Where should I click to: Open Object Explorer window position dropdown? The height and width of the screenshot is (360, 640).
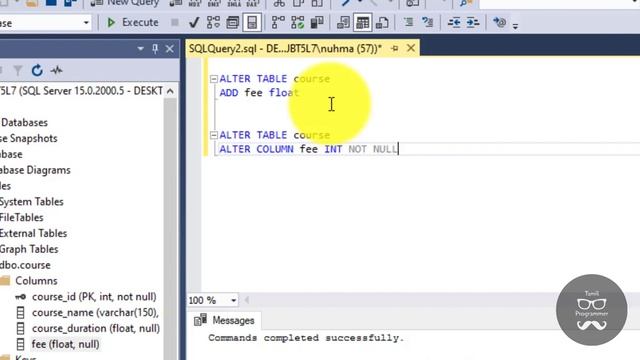coord(140,49)
